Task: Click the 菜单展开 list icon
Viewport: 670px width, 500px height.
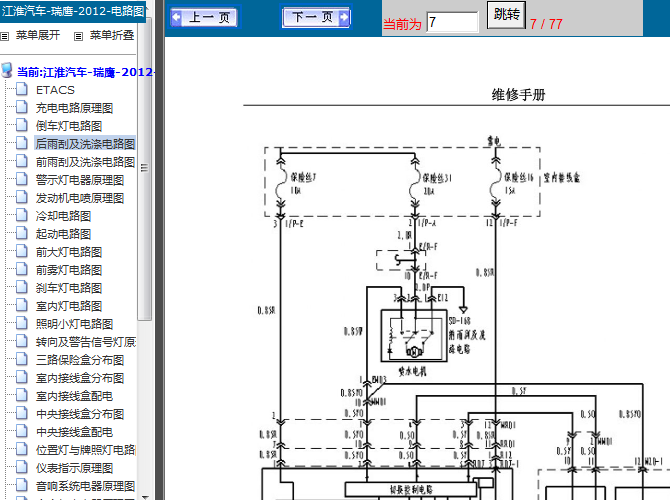Action: [5, 36]
